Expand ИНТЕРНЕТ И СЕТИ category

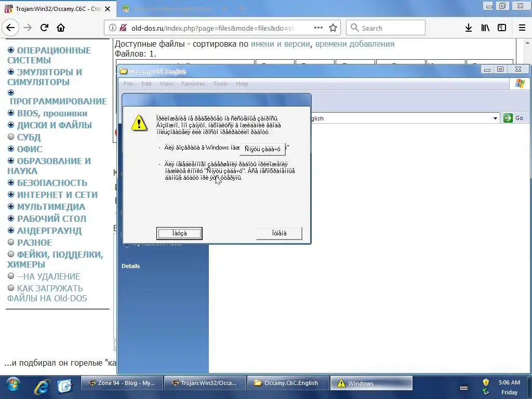11,194
